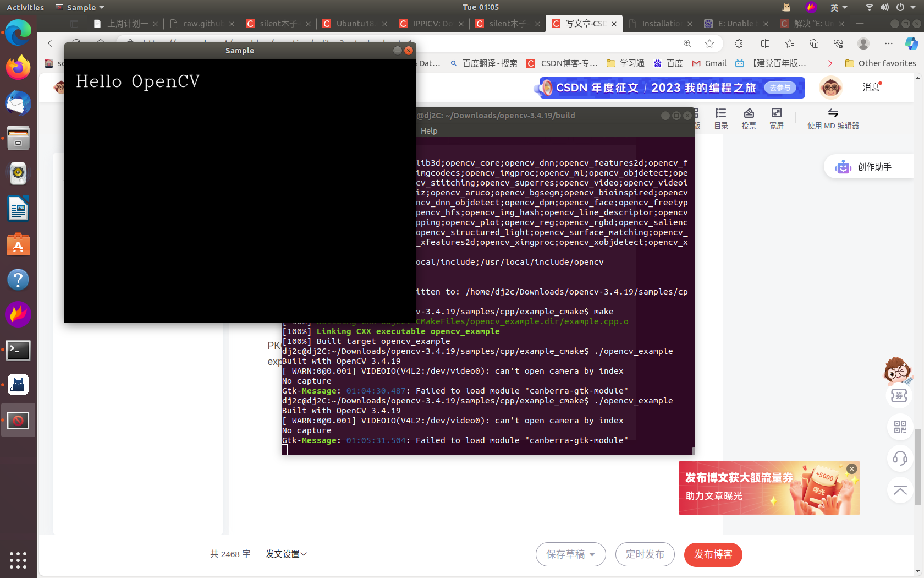Launch the terminal from the Ubuntu dock
924x578 pixels.
[x=18, y=351]
